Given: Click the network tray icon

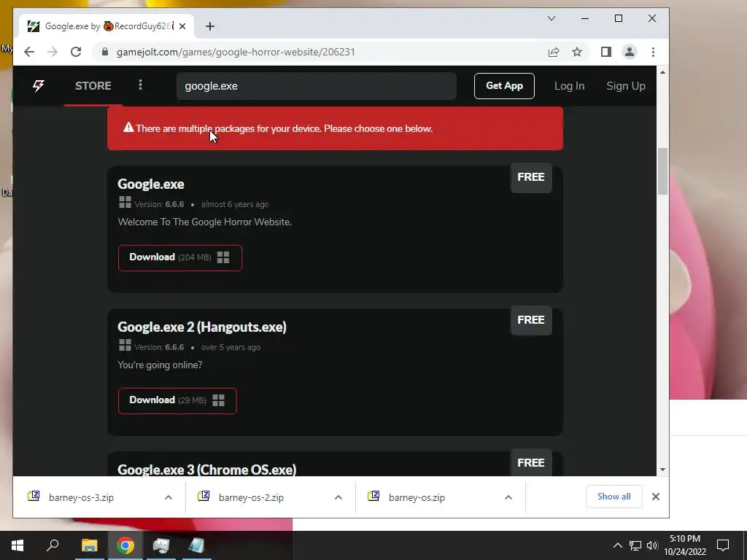Looking at the screenshot, I should (x=635, y=545).
